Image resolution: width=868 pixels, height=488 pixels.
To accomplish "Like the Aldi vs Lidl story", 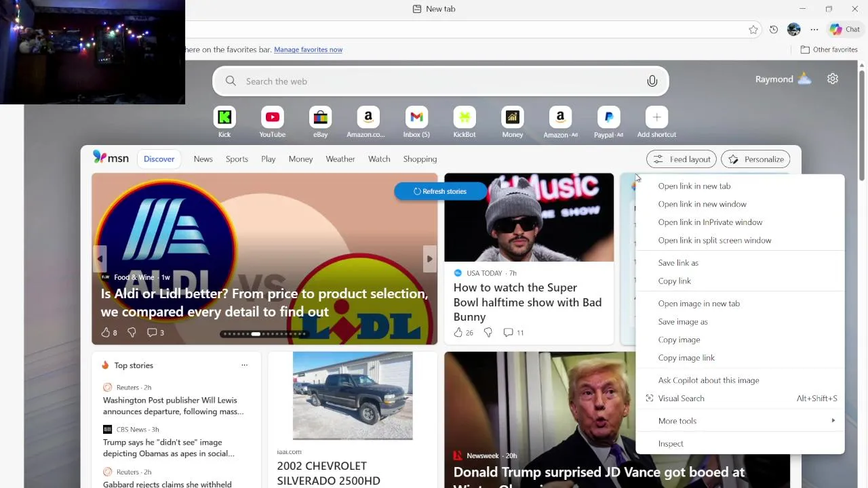I will 105,332.
